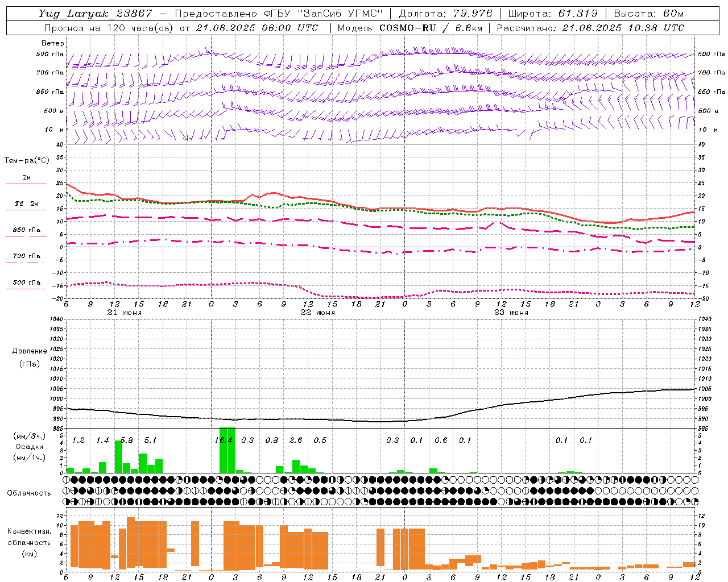Click the Высота: 60м header value
Viewport: 728px width, 582px height.
point(649,14)
